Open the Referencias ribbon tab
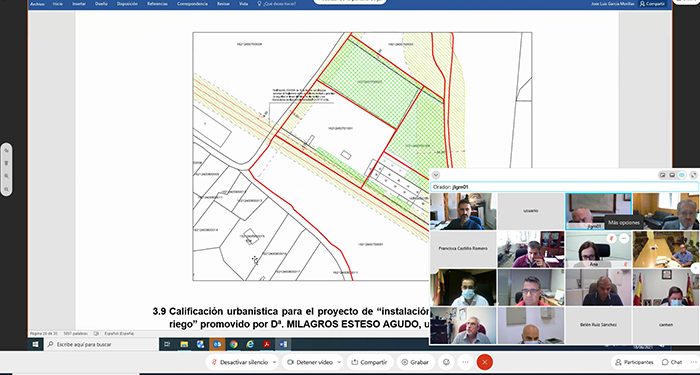The width and height of the screenshot is (700, 375). point(158,4)
